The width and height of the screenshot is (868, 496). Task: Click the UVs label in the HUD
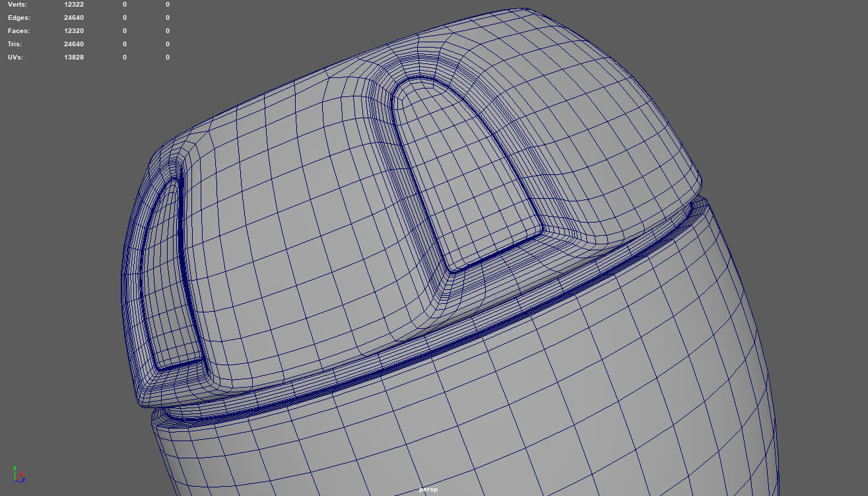[x=15, y=57]
